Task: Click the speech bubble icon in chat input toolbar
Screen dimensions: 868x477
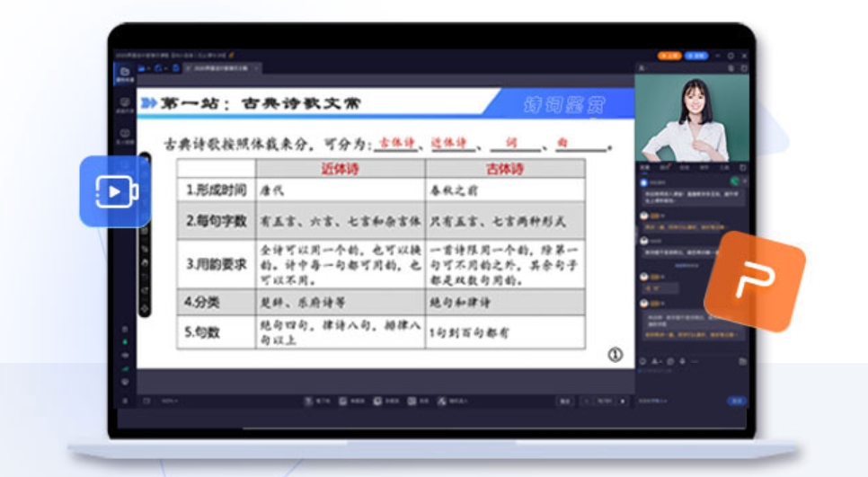Action: [670, 361]
